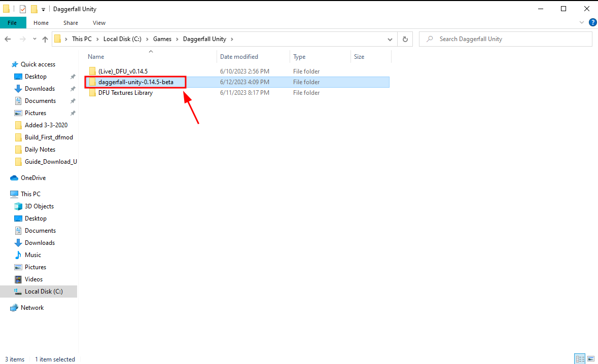Expand the chevron after Games breadcrumb
The image size is (598, 364).
pyautogui.click(x=177, y=39)
